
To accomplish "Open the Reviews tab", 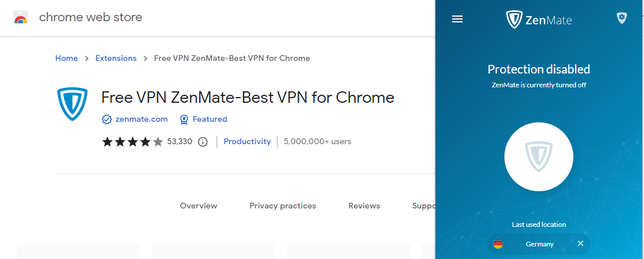I will tap(364, 206).
